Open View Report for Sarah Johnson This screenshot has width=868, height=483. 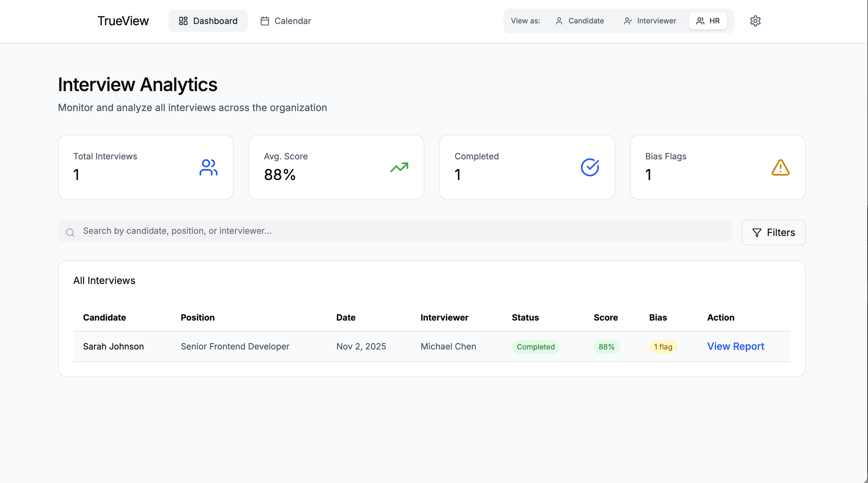coord(735,346)
